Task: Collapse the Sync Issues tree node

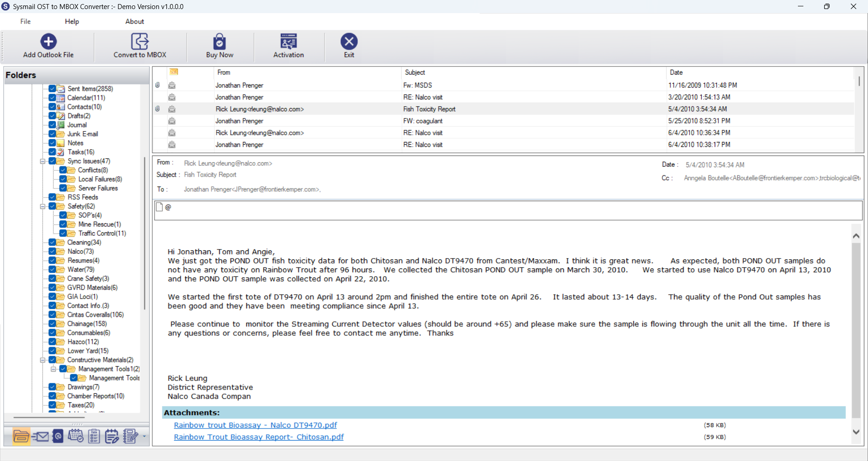Action: tap(42, 161)
